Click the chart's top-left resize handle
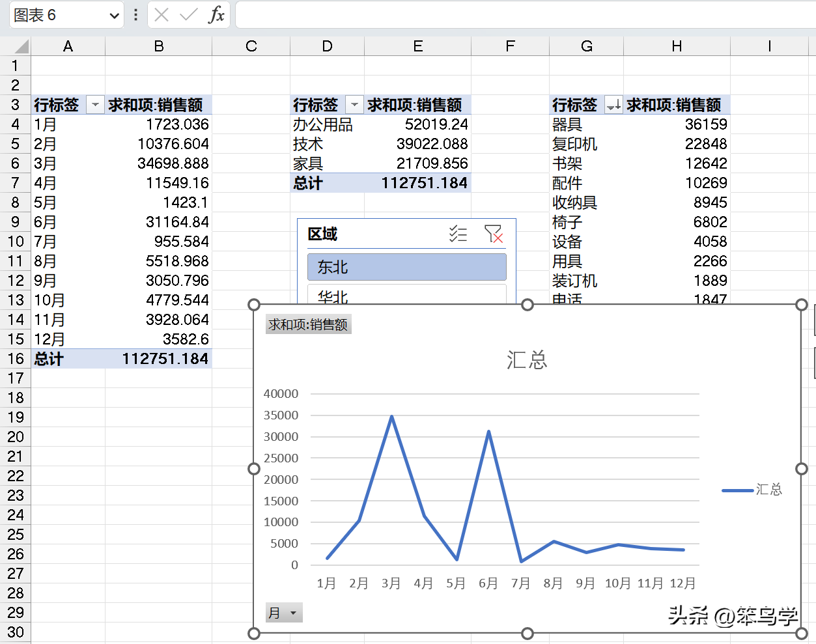Viewport: 816px width, 644px height. [x=254, y=305]
